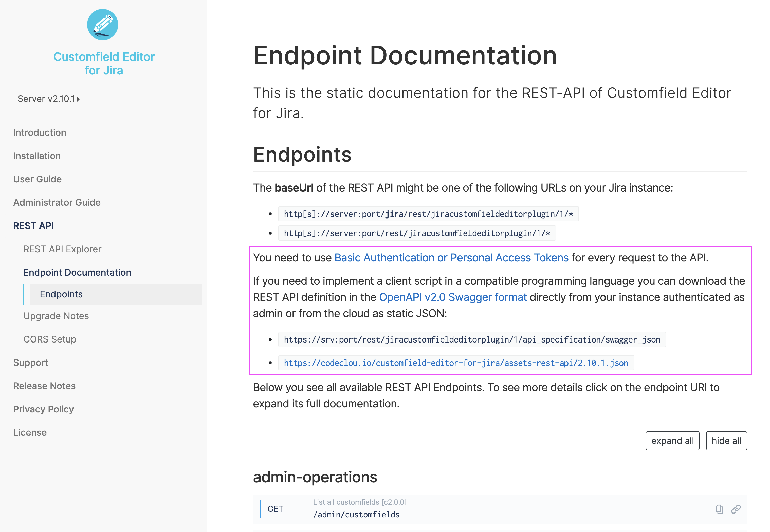Open Upgrade Notes page
770x532 pixels.
coord(56,316)
